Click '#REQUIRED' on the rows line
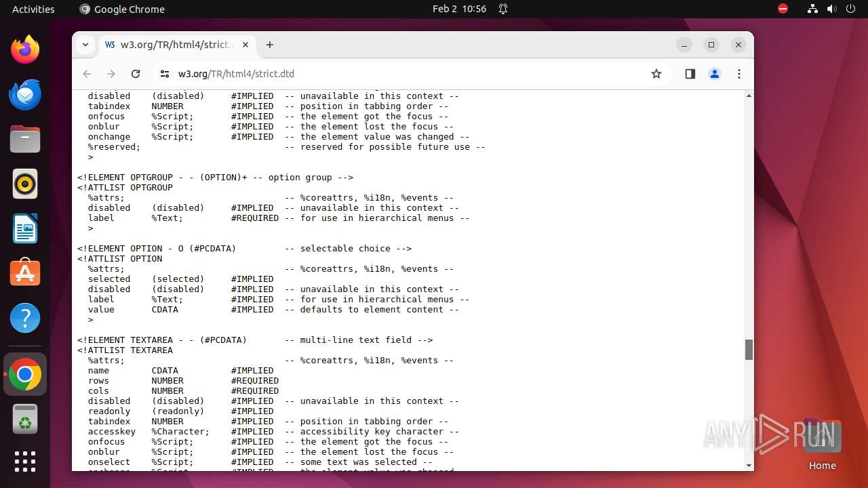This screenshot has height=488, width=868. click(x=255, y=381)
